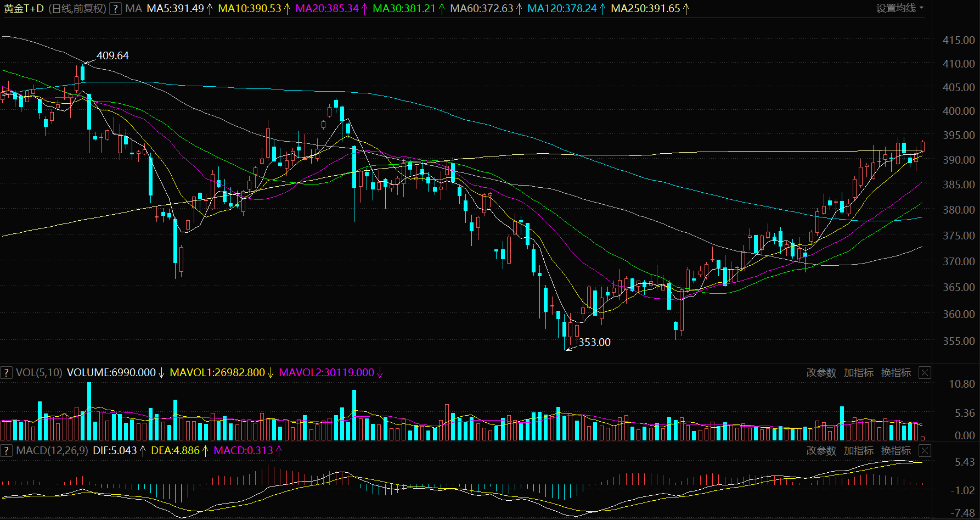Click the 353.00 low price marker
980x520 pixels.
[x=594, y=342]
